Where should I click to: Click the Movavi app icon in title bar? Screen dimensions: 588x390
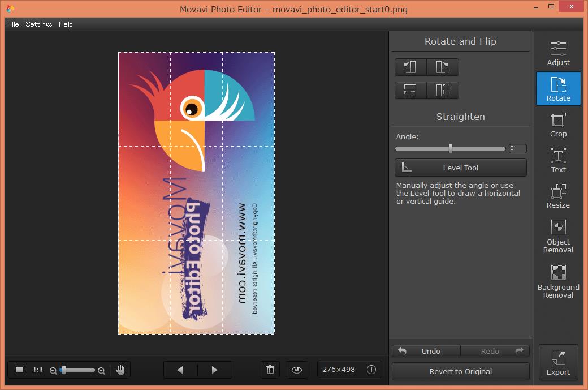tap(10, 8)
